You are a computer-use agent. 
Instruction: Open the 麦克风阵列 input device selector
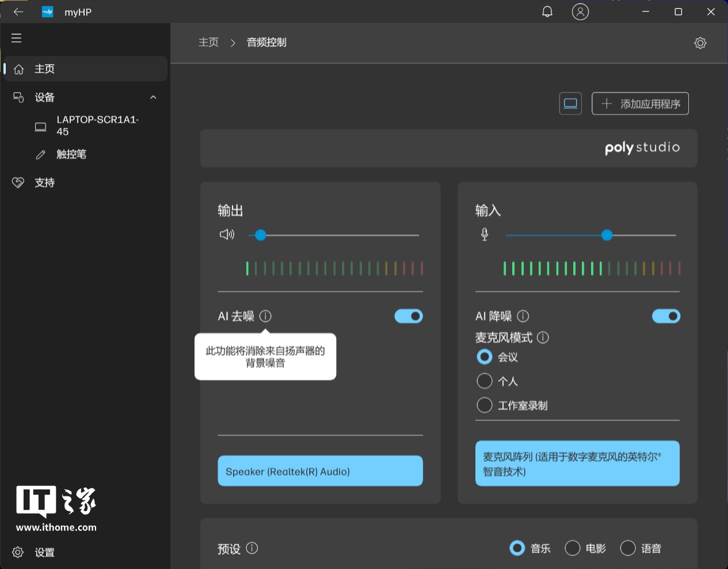pos(577,464)
